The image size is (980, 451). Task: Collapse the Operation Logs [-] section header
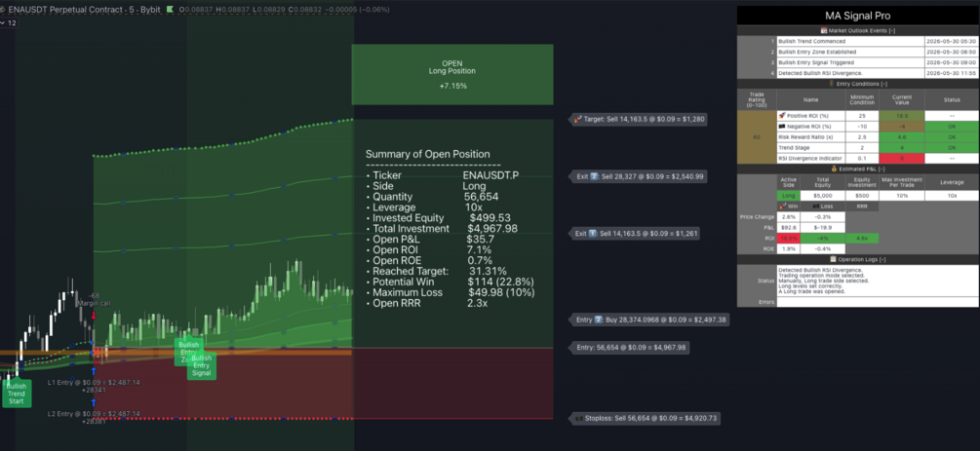coord(858,259)
